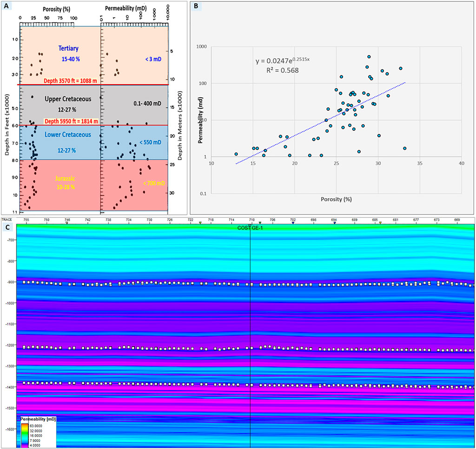The height and width of the screenshot is (449, 476).
Task: Click the 7.9000 legend value
Action: (36, 441)
